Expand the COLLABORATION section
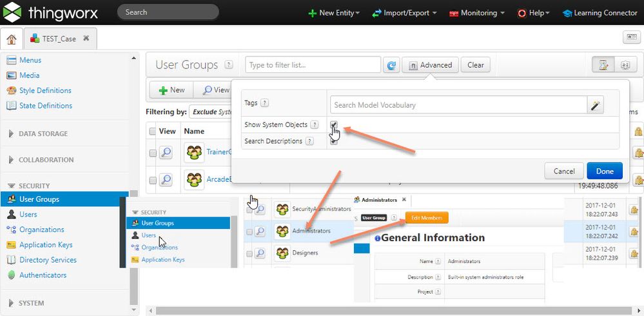Image resolution: width=644 pixels, height=316 pixels. coord(41,160)
